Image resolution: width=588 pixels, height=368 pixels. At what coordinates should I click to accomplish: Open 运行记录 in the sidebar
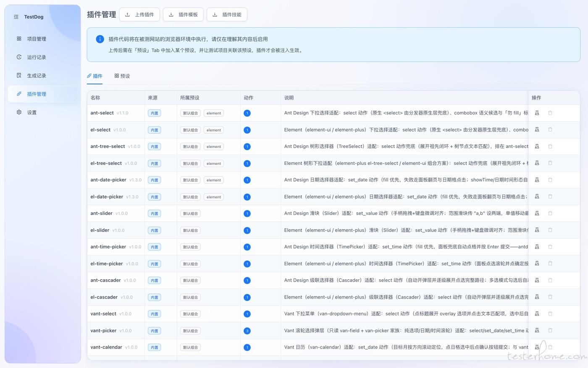pos(42,57)
